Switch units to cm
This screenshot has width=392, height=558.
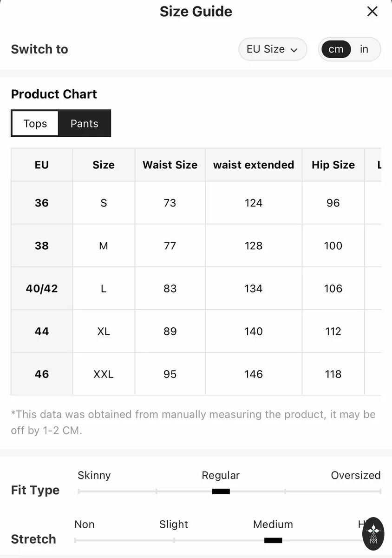[336, 49]
